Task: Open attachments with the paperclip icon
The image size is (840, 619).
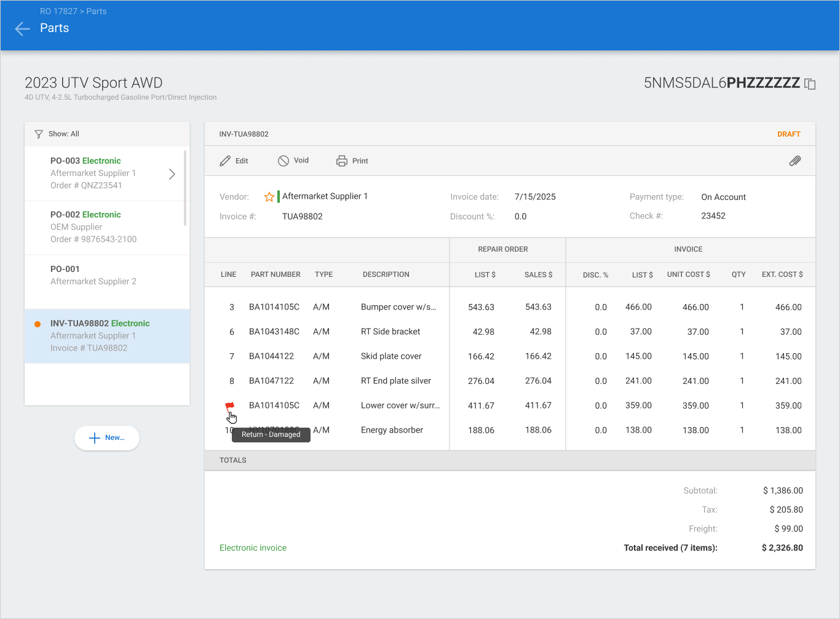Action: [795, 161]
